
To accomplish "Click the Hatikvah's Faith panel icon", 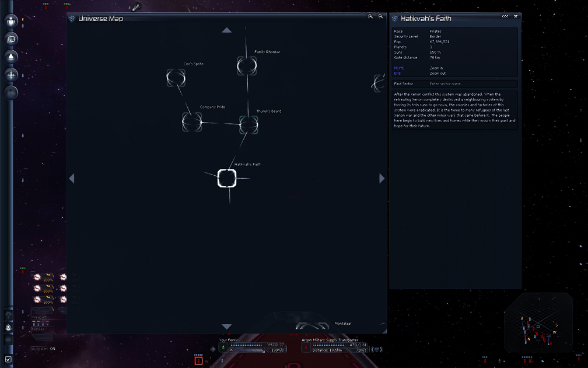I will [x=394, y=19].
